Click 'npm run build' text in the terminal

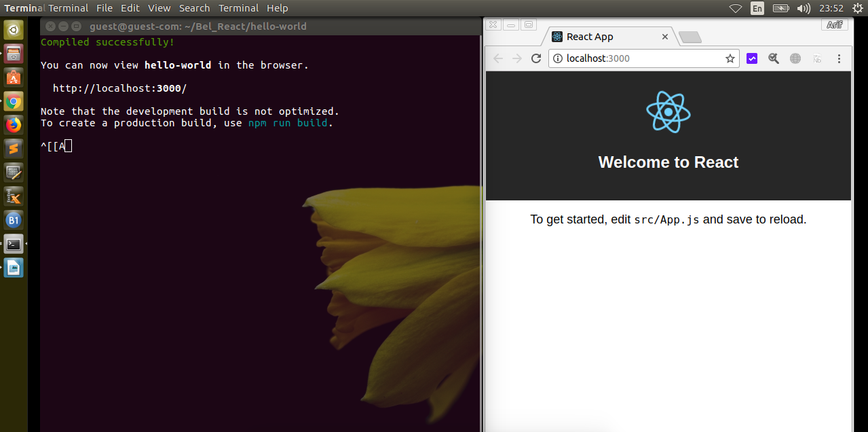pyautogui.click(x=288, y=123)
